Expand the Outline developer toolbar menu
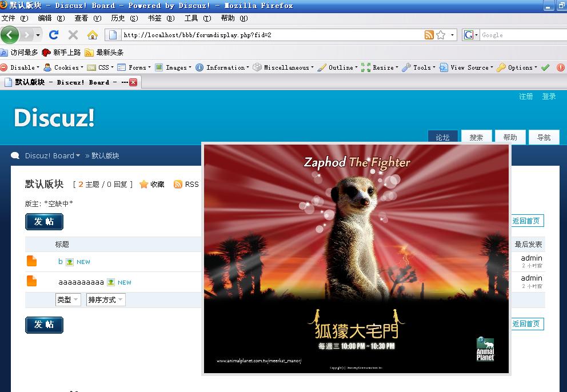 (337, 67)
